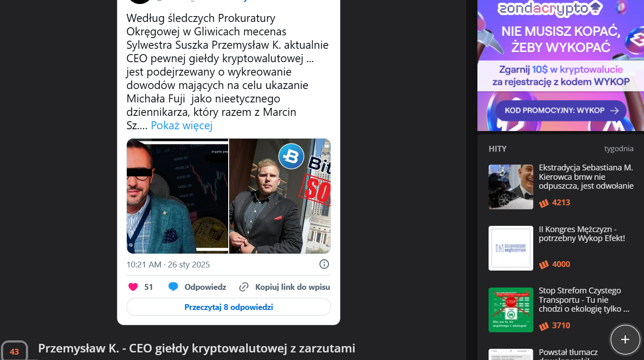Click Kopiuj link do wpisu
Screen dimensions: 644x360
[293, 287]
